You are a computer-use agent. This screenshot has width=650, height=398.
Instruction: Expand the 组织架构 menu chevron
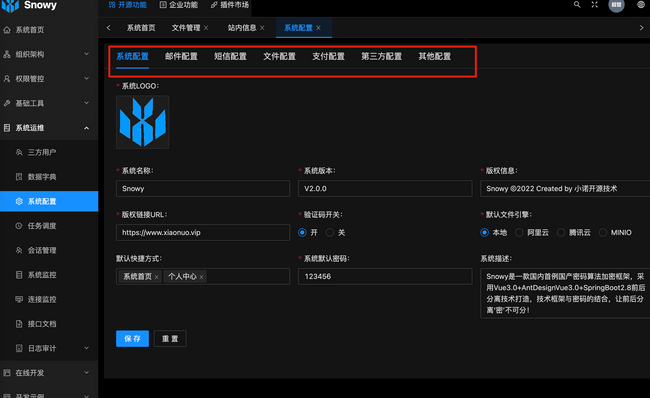tap(86, 54)
